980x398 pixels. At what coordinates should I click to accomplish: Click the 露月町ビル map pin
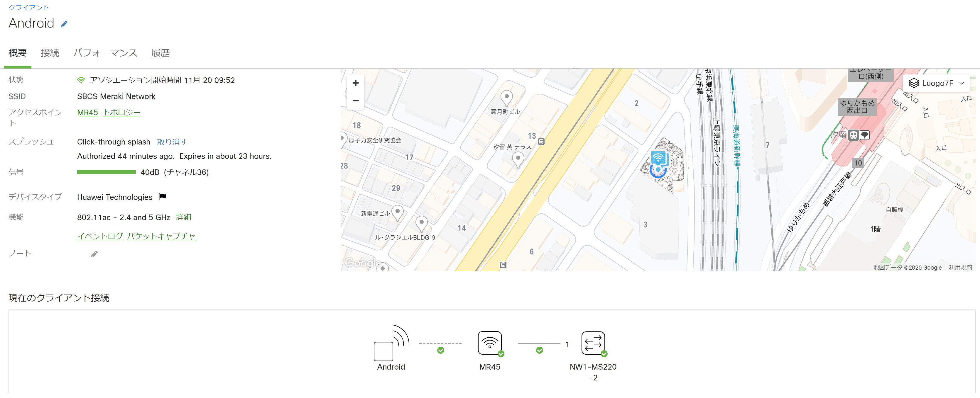pos(506,98)
